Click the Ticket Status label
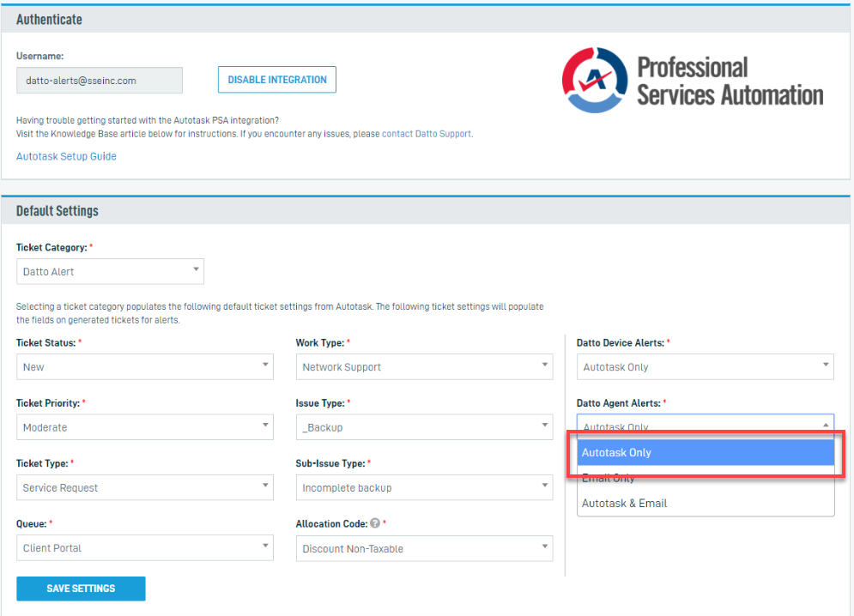 [x=45, y=342]
